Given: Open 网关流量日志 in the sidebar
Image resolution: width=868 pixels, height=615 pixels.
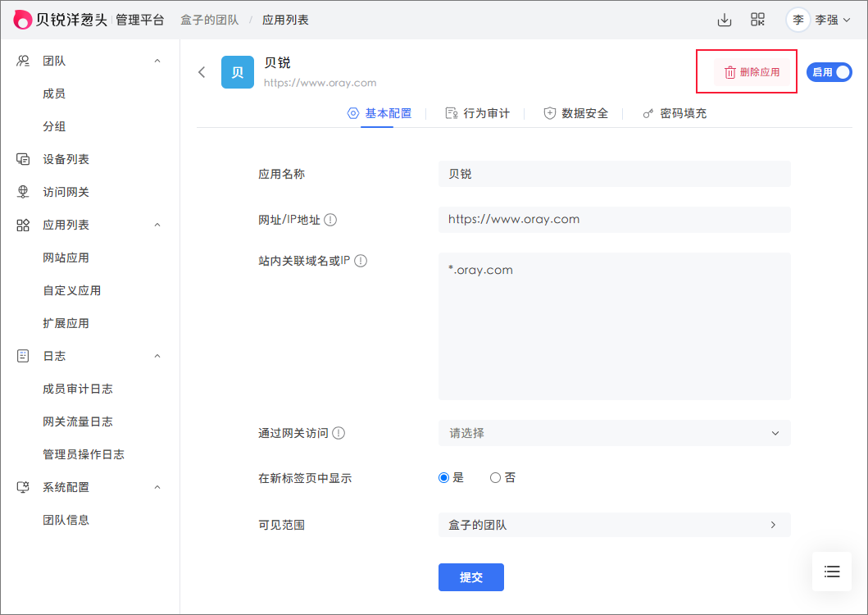Looking at the screenshot, I should pyautogui.click(x=78, y=421).
